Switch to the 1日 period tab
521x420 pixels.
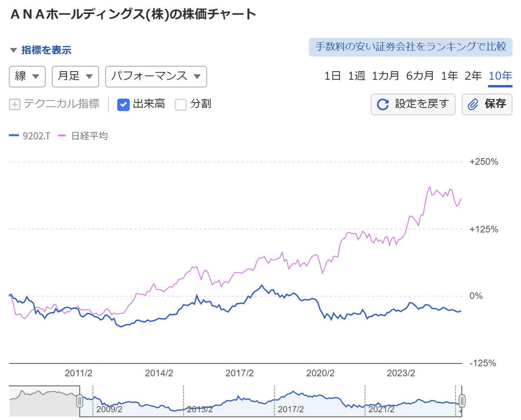tap(332, 76)
